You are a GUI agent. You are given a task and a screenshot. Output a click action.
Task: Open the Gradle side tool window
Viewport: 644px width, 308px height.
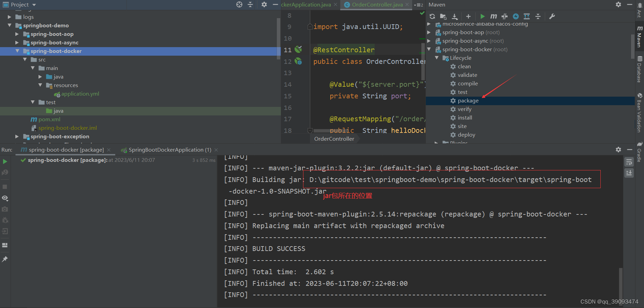(640, 152)
